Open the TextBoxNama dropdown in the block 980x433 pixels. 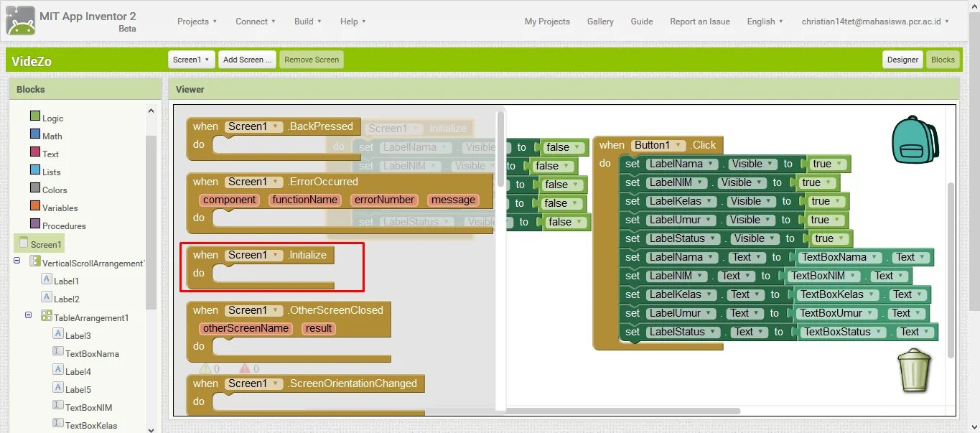pyautogui.click(x=839, y=257)
